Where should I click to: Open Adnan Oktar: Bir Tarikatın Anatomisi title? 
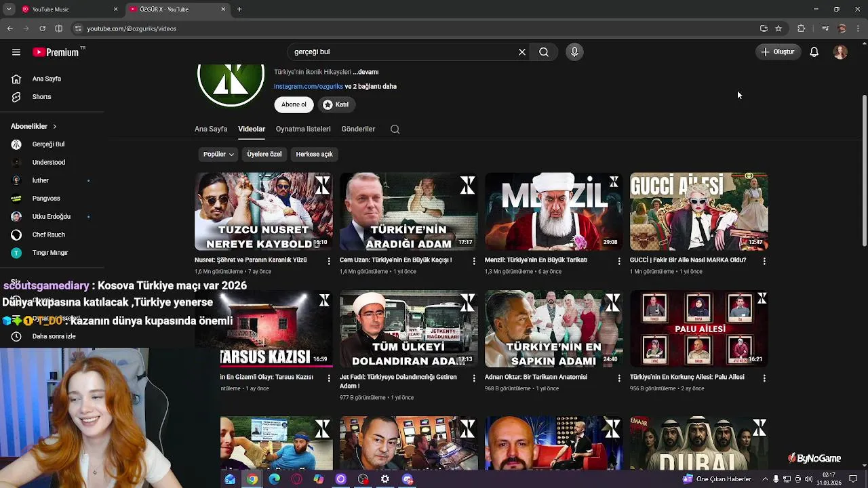[x=536, y=377]
